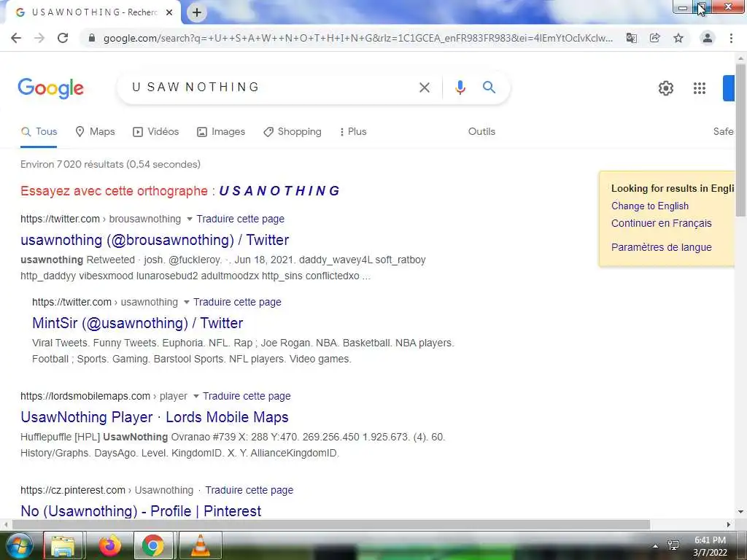Show hidden system tray icons
Viewport: 747px width, 560px height.
coord(656,546)
